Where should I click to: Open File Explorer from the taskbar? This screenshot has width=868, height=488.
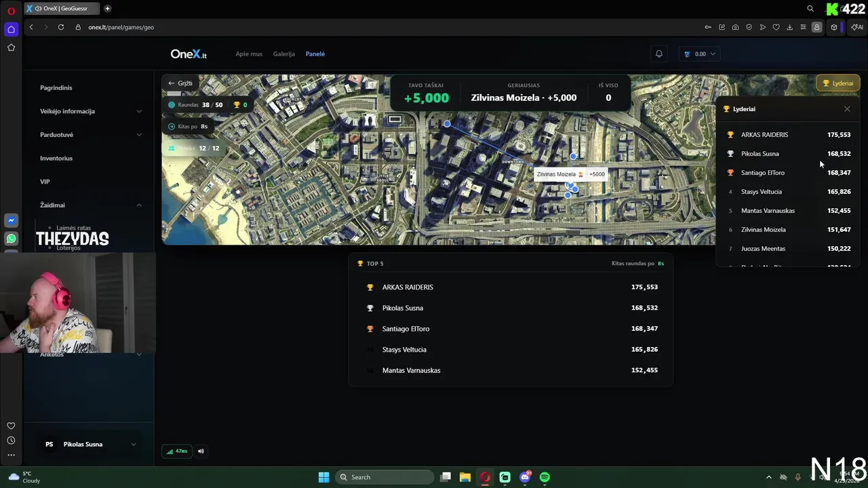pyautogui.click(x=465, y=477)
